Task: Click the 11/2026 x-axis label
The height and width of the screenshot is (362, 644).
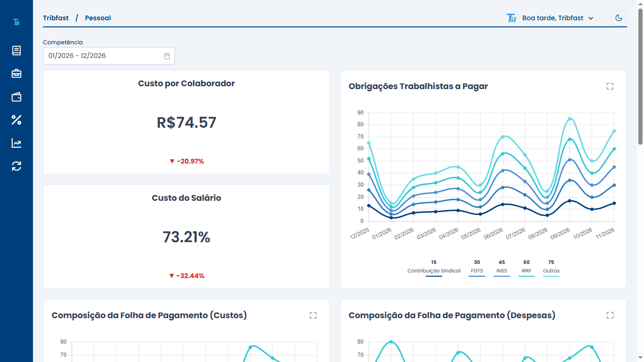Action: pos(605,233)
